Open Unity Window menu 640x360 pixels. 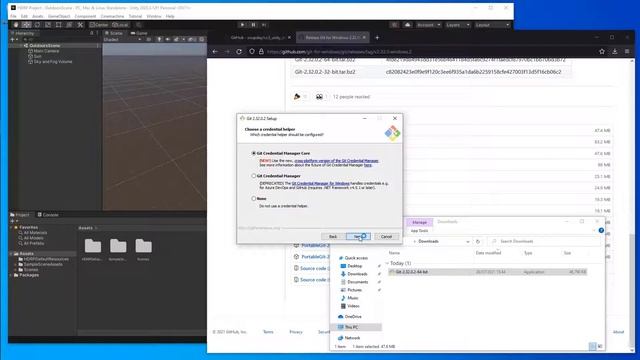[x=154, y=16]
